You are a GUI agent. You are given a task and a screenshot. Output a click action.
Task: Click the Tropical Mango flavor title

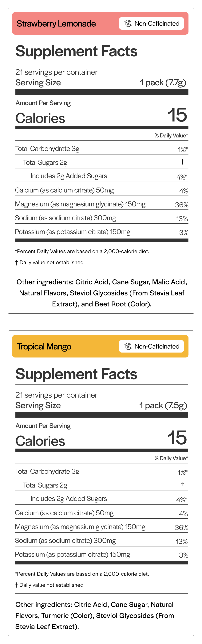click(x=44, y=347)
